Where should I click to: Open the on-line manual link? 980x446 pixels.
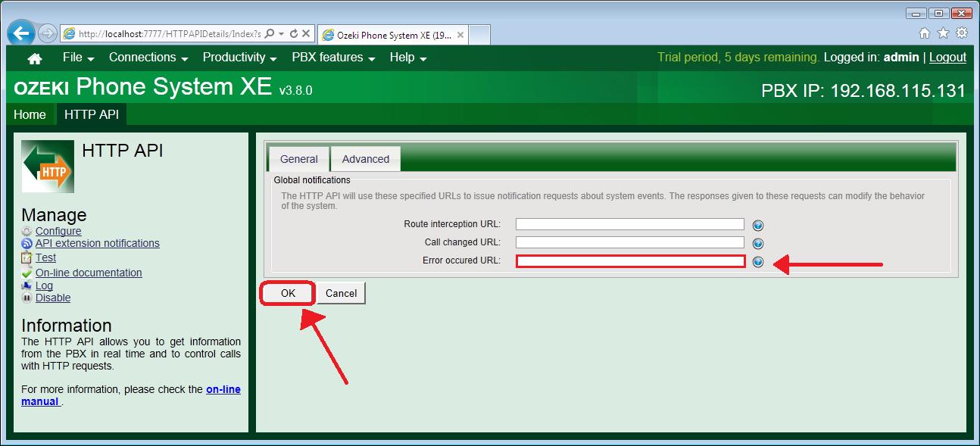(131, 395)
